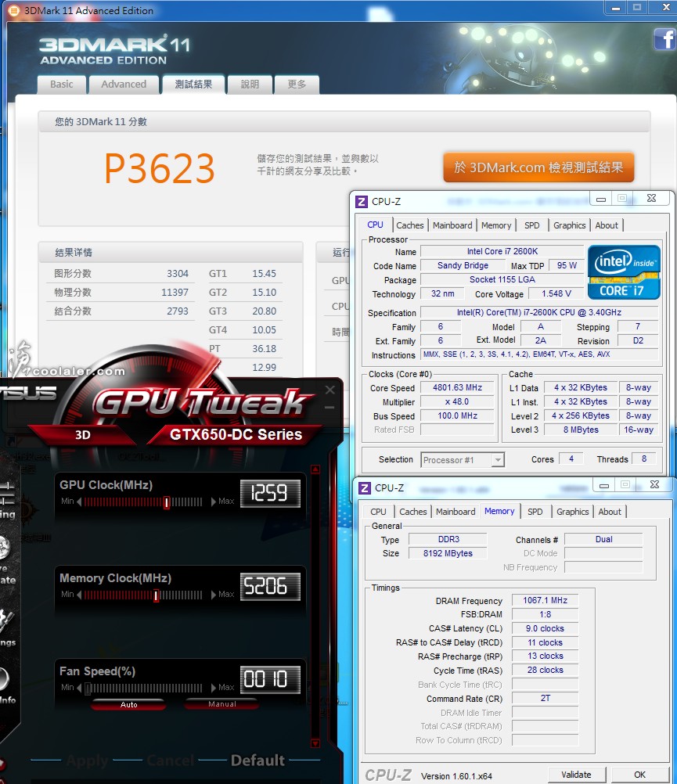Image resolution: width=677 pixels, height=784 pixels.
Task: Minimize the memory CPU-Z window
Action: click(x=604, y=485)
